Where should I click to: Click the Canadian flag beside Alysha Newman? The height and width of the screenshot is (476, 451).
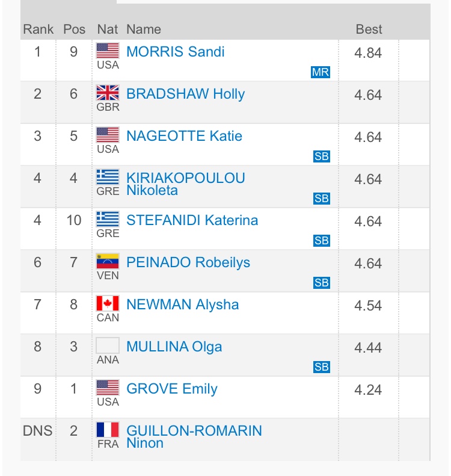click(x=108, y=303)
